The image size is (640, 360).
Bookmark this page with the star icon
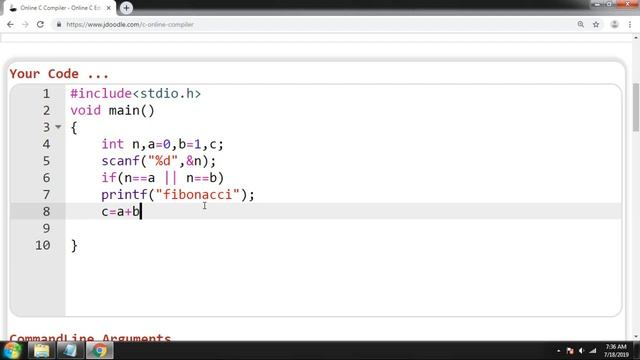point(596,24)
